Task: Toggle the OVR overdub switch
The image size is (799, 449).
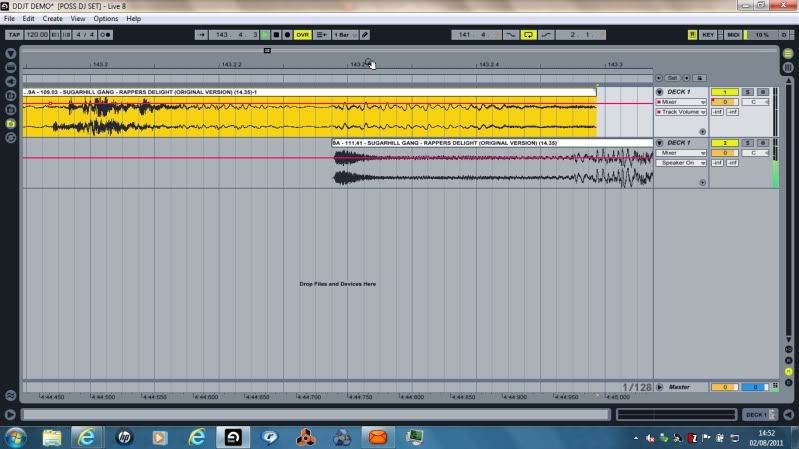Action: pos(302,34)
